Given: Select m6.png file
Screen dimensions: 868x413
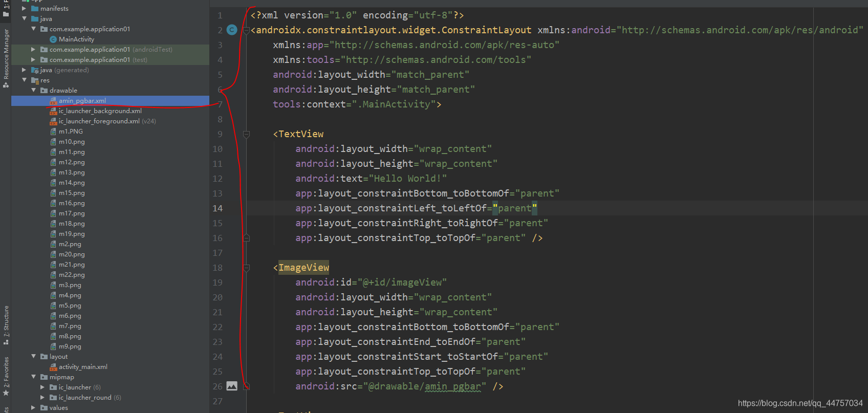Looking at the screenshot, I should (70, 316).
